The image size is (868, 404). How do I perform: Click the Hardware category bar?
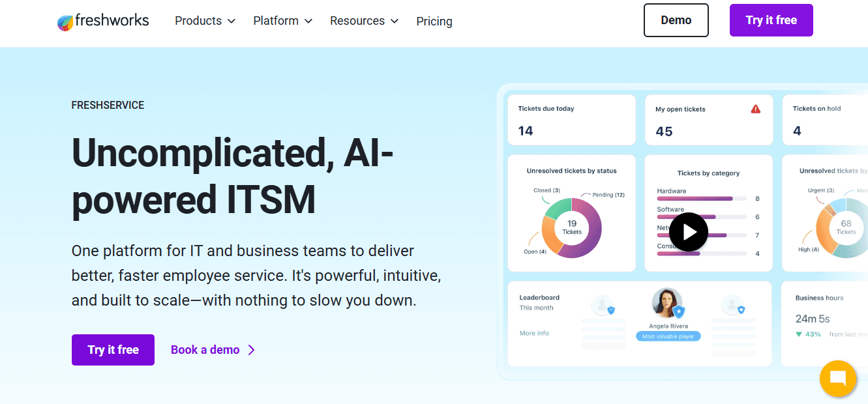702,198
